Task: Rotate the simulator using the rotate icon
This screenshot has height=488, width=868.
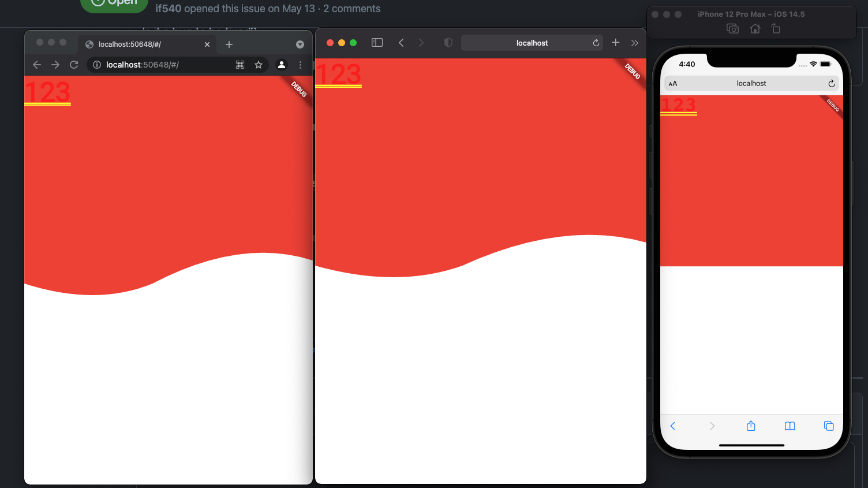Action: click(x=776, y=28)
